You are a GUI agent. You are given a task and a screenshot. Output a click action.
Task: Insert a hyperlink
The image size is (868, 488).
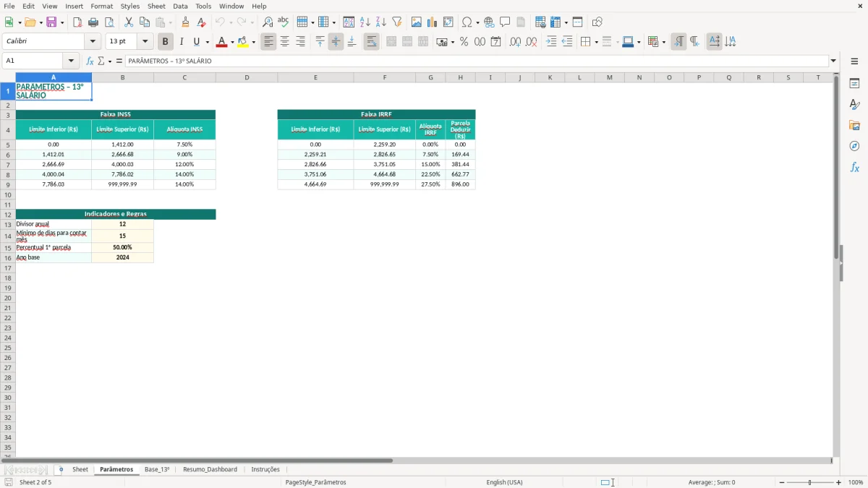point(490,22)
